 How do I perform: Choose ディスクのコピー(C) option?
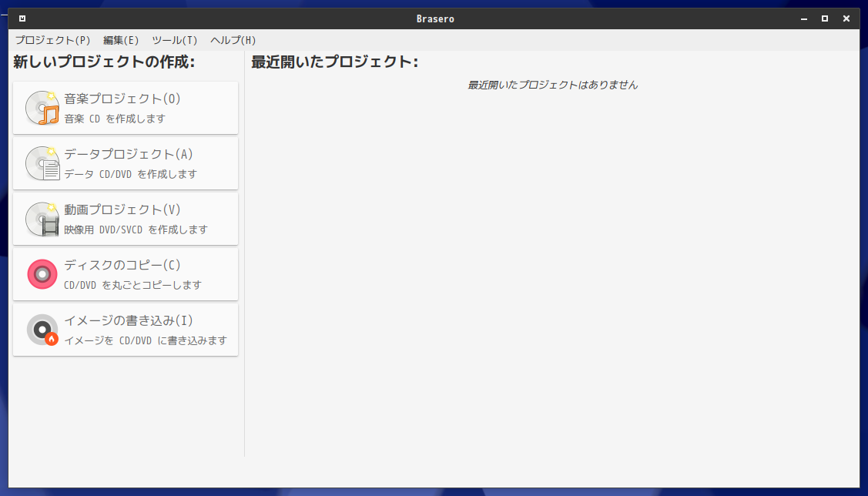[126, 274]
